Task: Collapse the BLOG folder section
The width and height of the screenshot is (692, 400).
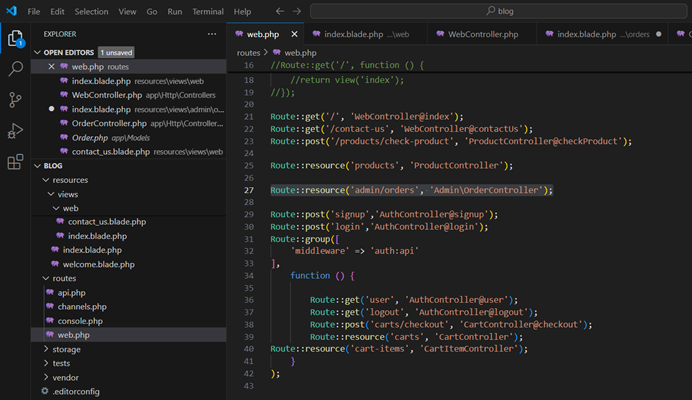Action: (x=38, y=166)
